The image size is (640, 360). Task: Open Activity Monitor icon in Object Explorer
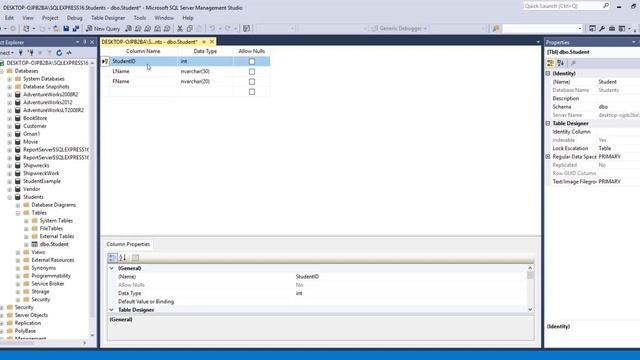[x=69, y=53]
